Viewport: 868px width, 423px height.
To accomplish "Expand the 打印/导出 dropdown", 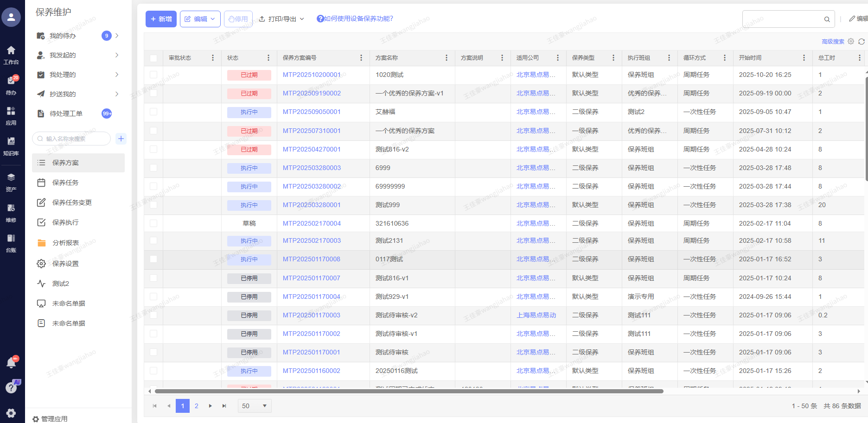I will coord(281,19).
